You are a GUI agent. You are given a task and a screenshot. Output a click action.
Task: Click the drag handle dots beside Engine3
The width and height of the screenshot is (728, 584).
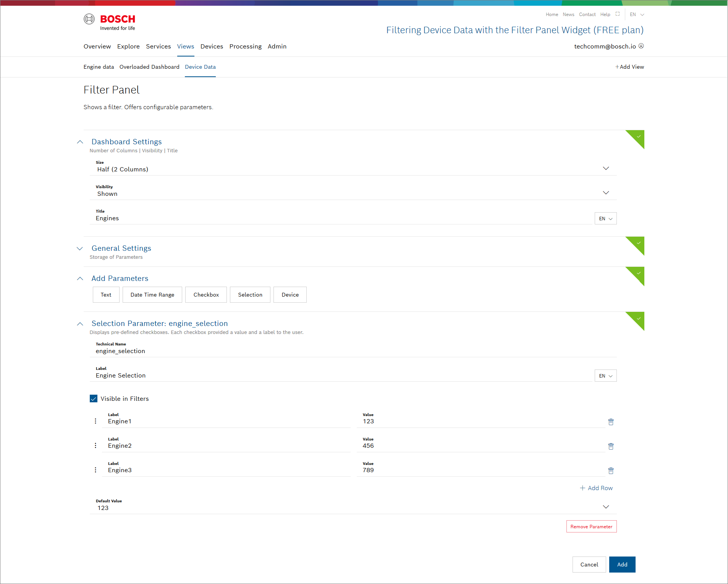click(x=95, y=470)
